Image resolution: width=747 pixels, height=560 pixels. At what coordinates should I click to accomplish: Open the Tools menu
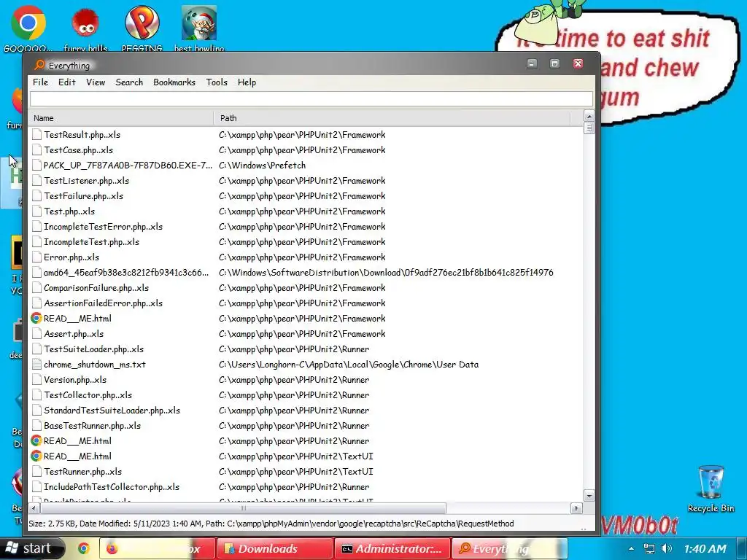pyautogui.click(x=217, y=82)
